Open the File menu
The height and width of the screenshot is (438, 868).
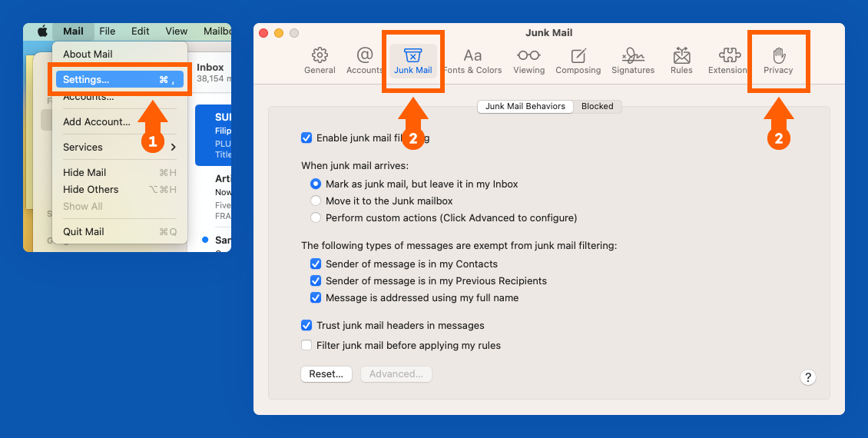(108, 31)
